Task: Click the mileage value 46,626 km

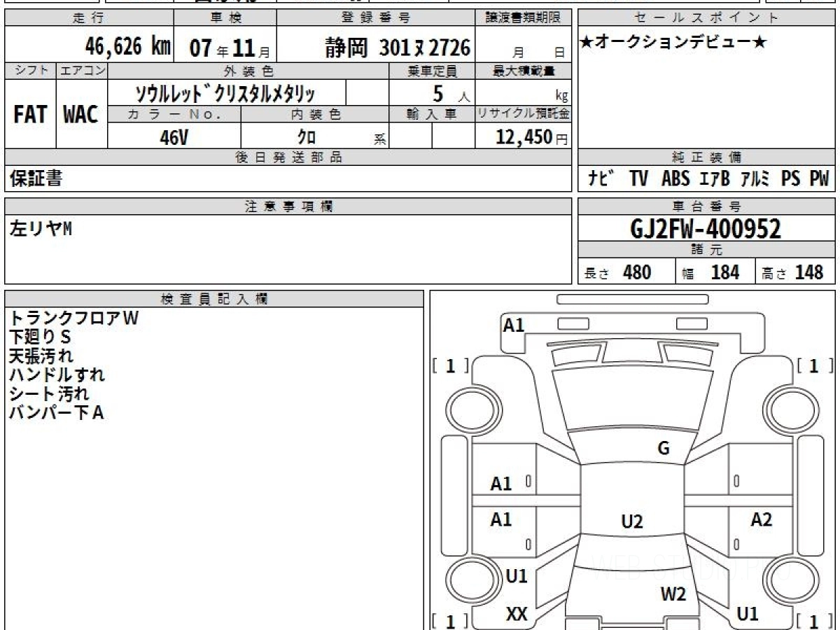Action: point(128,47)
